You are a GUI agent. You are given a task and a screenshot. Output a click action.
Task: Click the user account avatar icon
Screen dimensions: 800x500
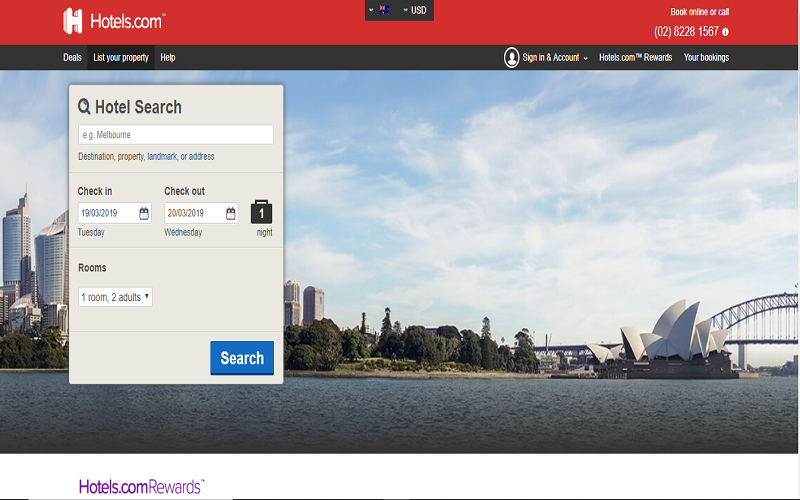pos(511,58)
